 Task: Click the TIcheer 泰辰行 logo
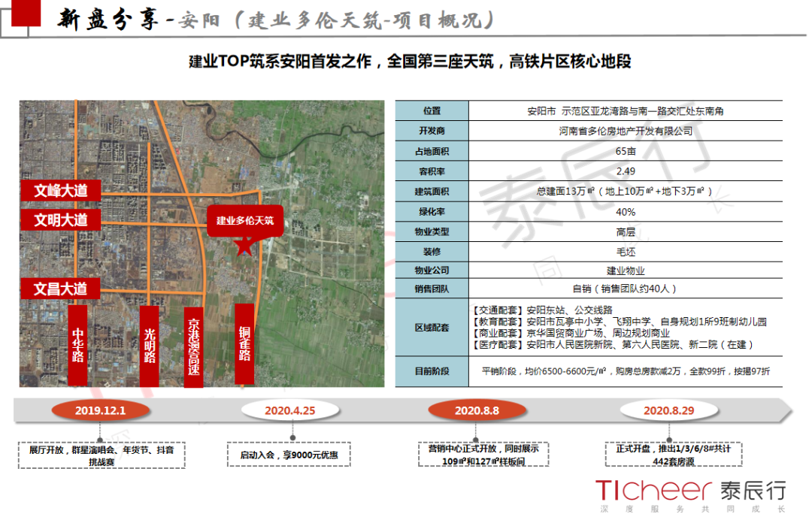click(x=690, y=494)
